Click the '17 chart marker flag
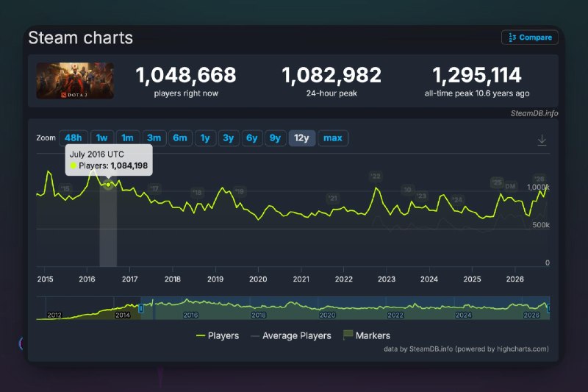This screenshot has width=588, height=392. (154, 188)
